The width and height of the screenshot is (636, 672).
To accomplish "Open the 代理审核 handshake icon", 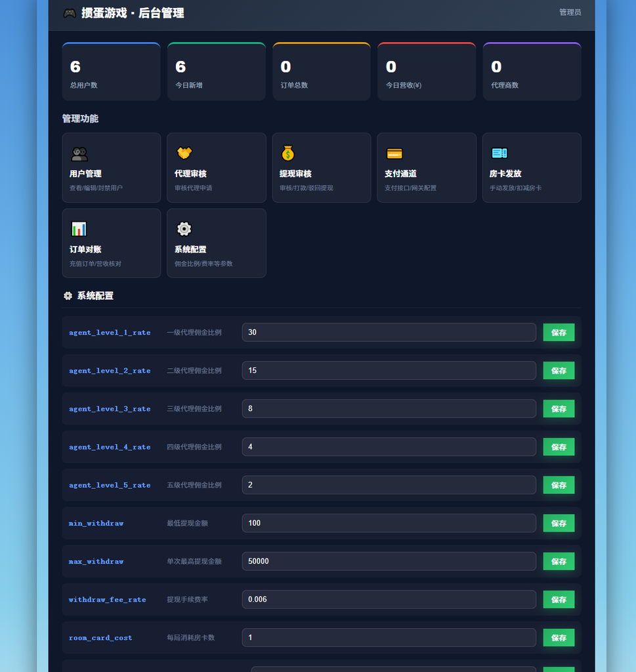I will tap(184, 153).
